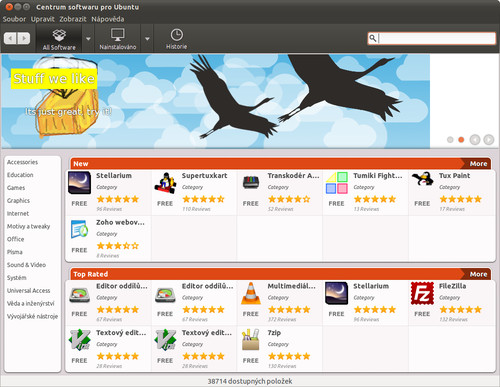The image size is (500, 387).
Task: Open the Tux Paint penguin icon
Action: (422, 180)
